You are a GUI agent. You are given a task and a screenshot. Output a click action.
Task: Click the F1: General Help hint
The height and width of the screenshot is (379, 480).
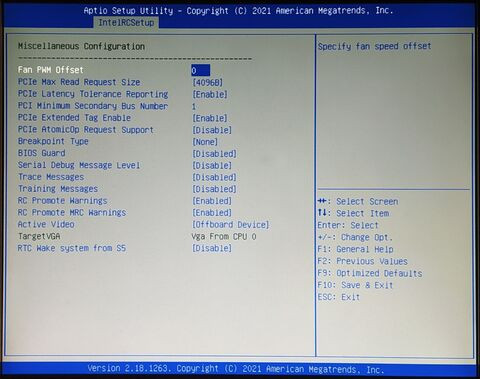pyautogui.click(x=356, y=249)
